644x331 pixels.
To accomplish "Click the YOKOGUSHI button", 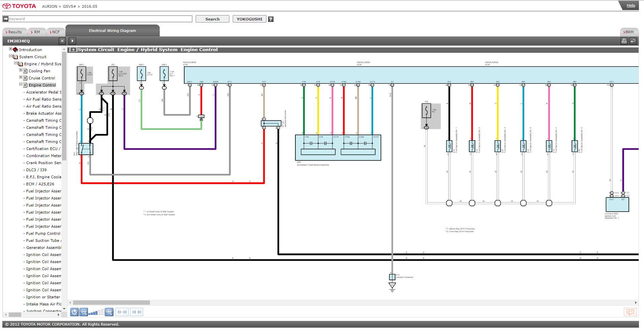I will [249, 19].
